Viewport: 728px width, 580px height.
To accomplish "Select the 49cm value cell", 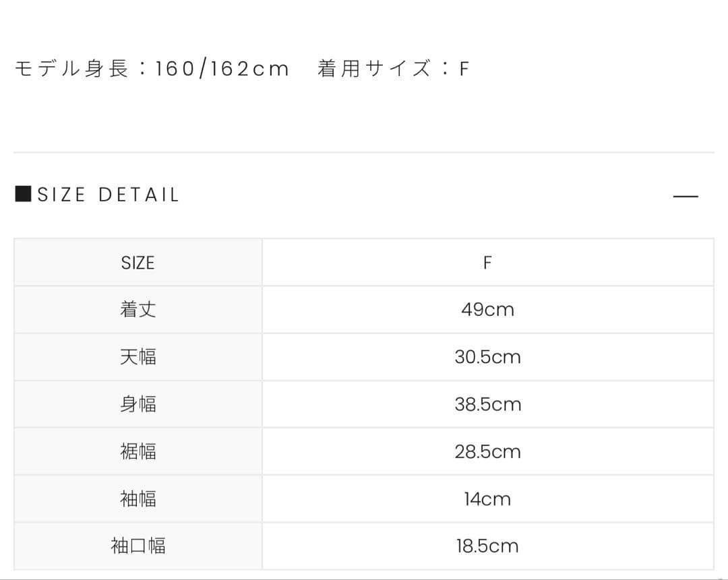I will point(487,310).
